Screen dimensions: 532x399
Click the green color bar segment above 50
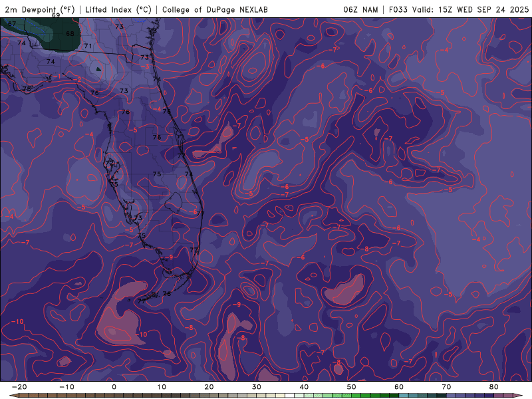356,396
